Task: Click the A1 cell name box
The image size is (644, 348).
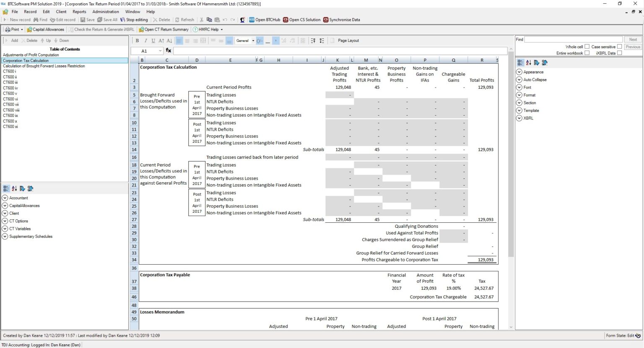Action: pyautogui.click(x=146, y=51)
